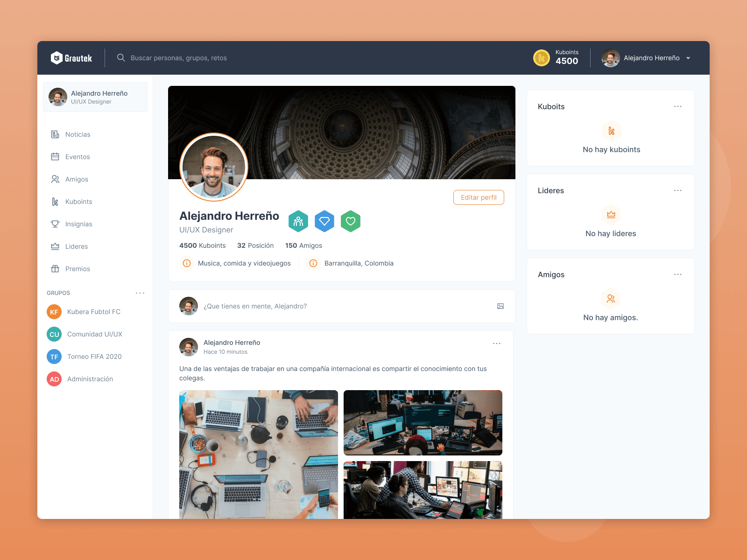This screenshot has width=747, height=560.
Task: Click the Editar perfil button
Action: coord(479,197)
